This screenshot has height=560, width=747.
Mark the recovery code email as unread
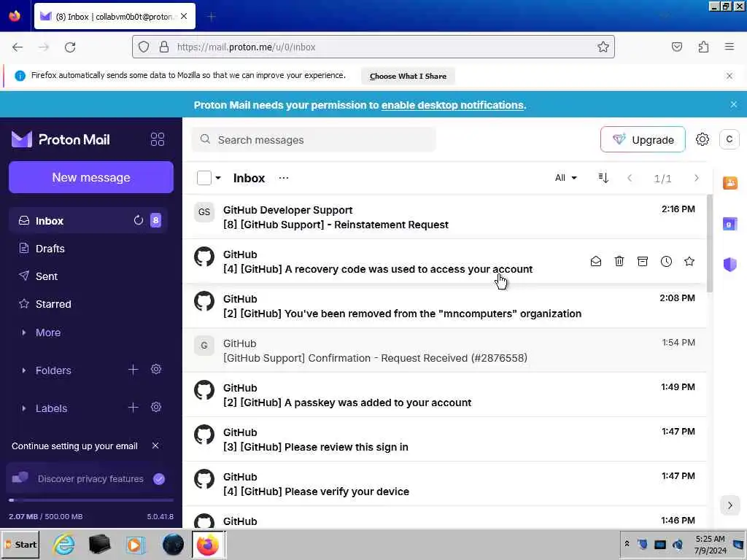pyautogui.click(x=595, y=262)
